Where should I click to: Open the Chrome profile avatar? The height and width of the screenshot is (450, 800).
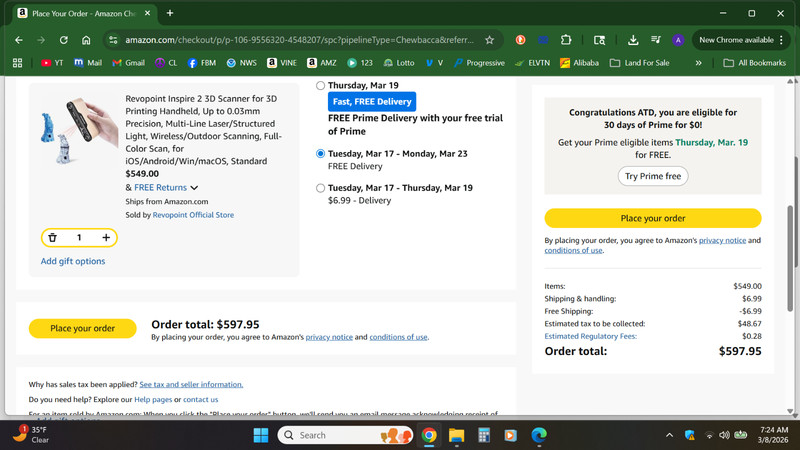pyautogui.click(x=678, y=40)
